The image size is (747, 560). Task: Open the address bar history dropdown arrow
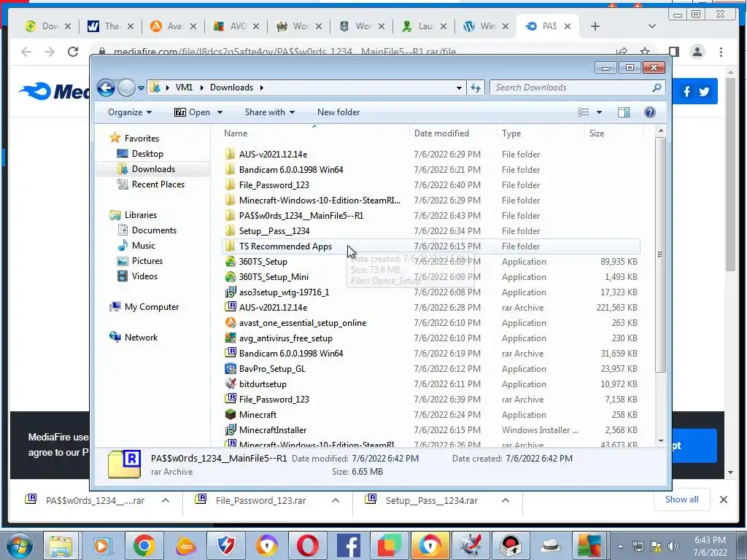[x=459, y=87]
